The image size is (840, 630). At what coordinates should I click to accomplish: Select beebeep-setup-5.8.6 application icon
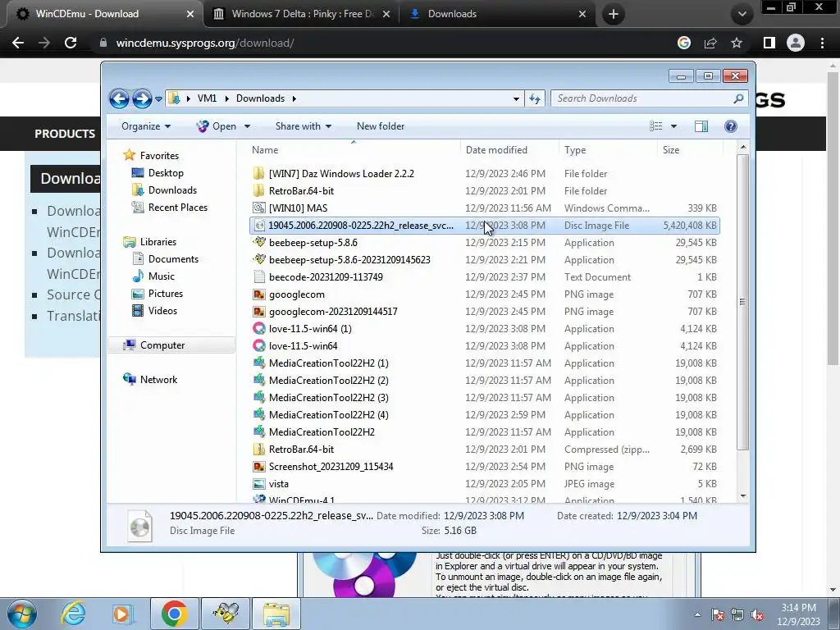tap(259, 243)
